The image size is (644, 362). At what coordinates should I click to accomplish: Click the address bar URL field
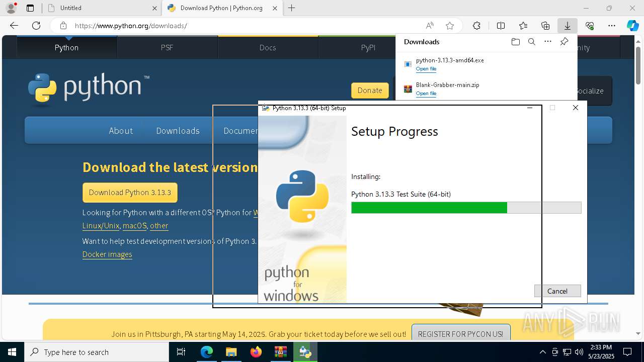247,26
